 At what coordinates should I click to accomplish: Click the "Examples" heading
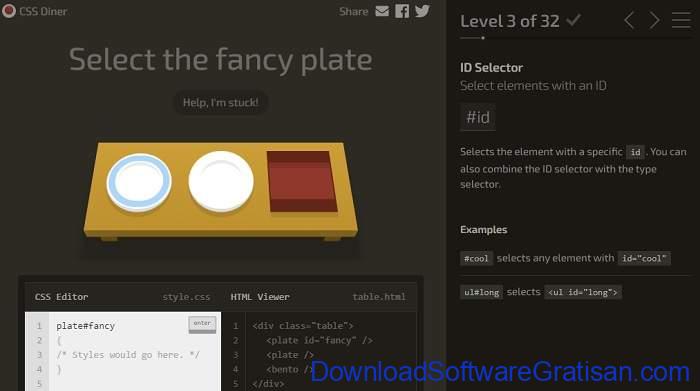[x=483, y=229]
